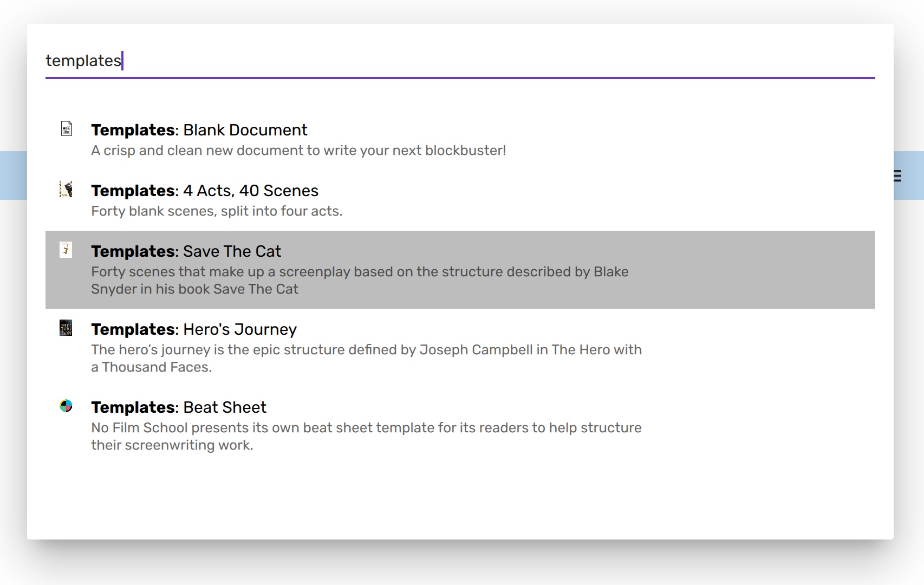
Task: Open the hamburger menu behind the dialog
Action: pyautogui.click(x=898, y=176)
